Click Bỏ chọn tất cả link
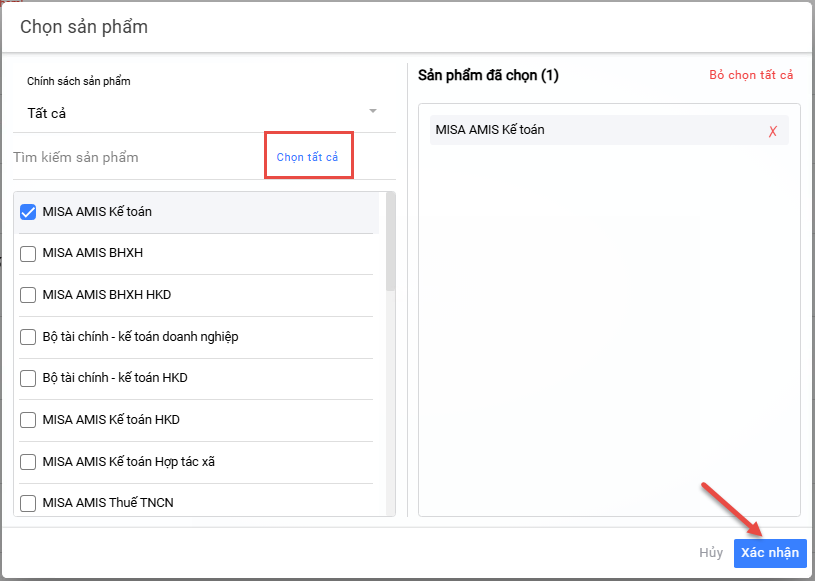This screenshot has width=815, height=581. click(751, 75)
